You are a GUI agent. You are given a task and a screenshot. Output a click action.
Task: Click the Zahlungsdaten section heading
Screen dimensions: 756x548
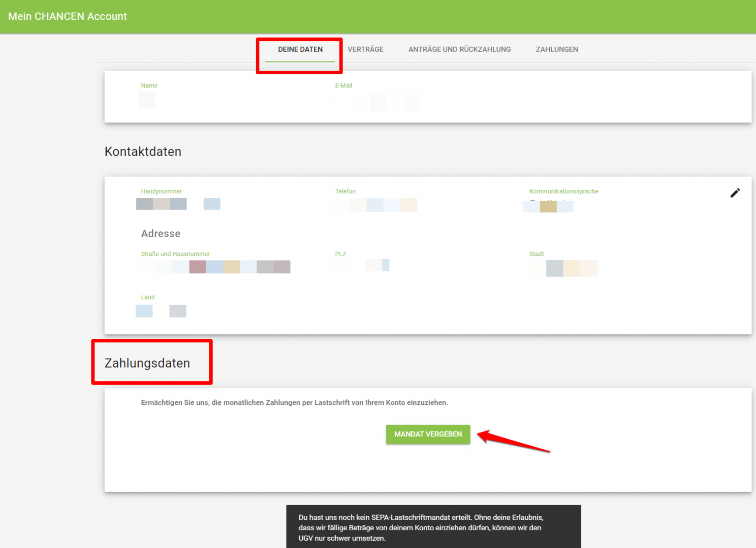[x=147, y=363]
